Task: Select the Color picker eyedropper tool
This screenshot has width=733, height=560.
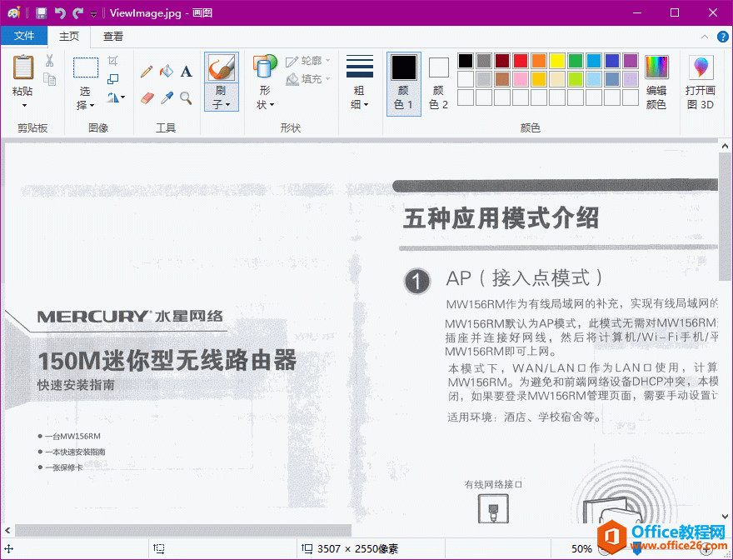Action: pos(166,98)
